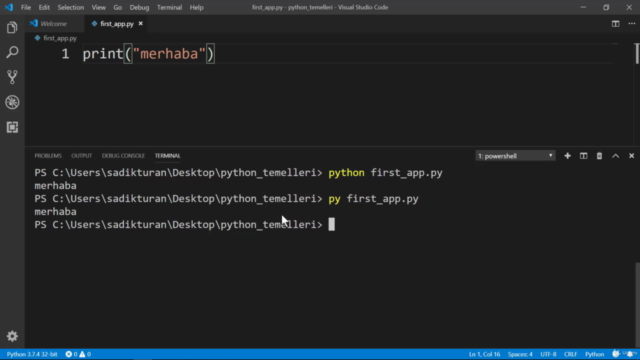640x360 pixels.
Task: Switch to the Welcome tab
Action: pos(53,24)
